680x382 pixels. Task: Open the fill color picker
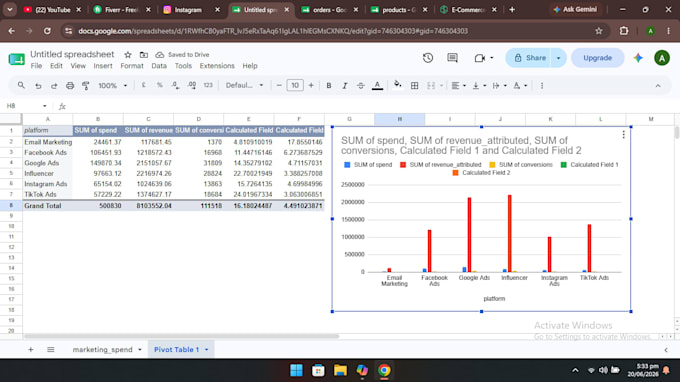click(x=397, y=85)
